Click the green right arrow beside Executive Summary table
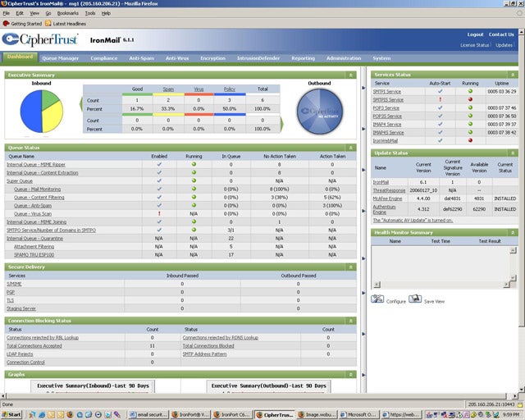Viewport: 525px width, 420px height. 282,124
